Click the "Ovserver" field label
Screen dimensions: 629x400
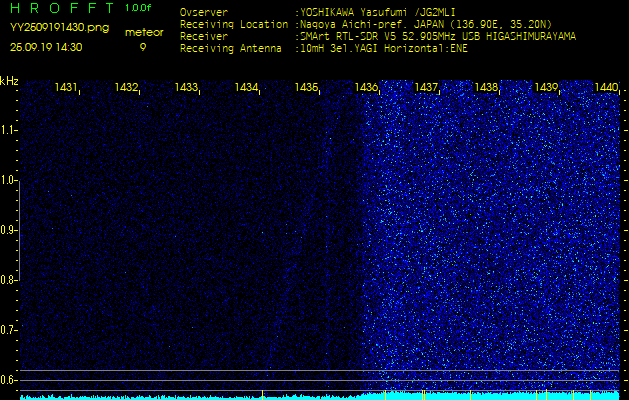tap(204, 12)
